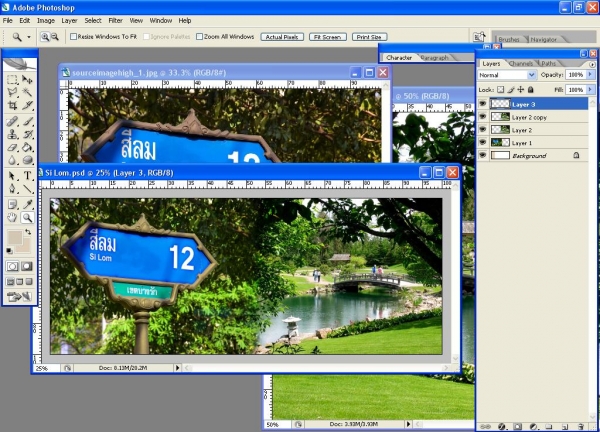This screenshot has height=432, width=600.
Task: Delete layer using trash icon
Action: [581, 426]
